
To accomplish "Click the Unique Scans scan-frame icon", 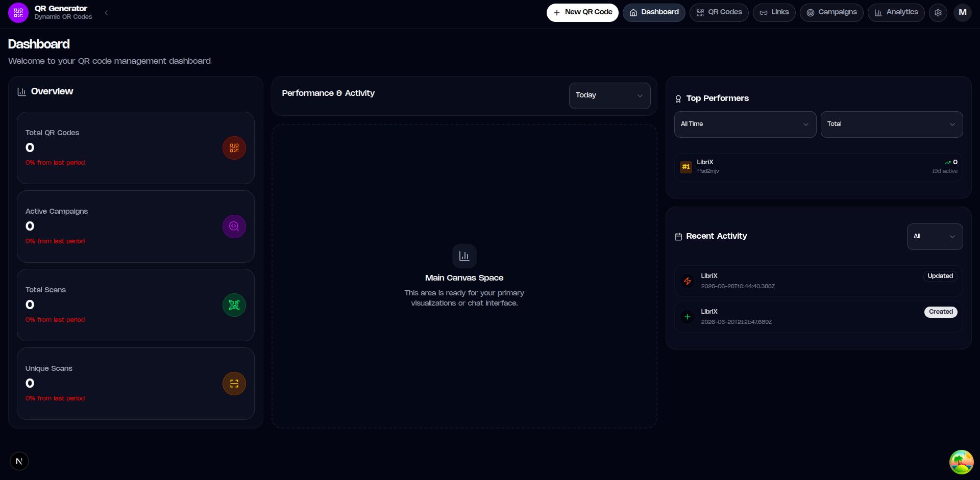I will pyautogui.click(x=234, y=384).
